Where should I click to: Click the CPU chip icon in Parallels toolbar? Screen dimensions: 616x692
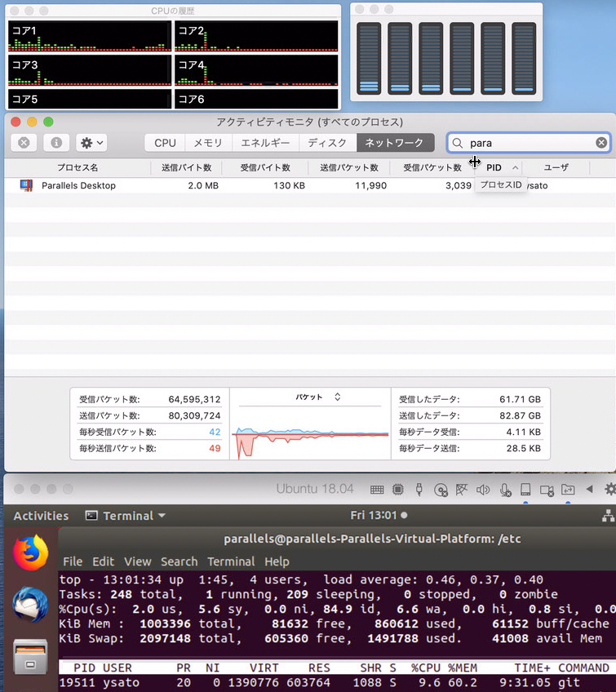click(398, 490)
